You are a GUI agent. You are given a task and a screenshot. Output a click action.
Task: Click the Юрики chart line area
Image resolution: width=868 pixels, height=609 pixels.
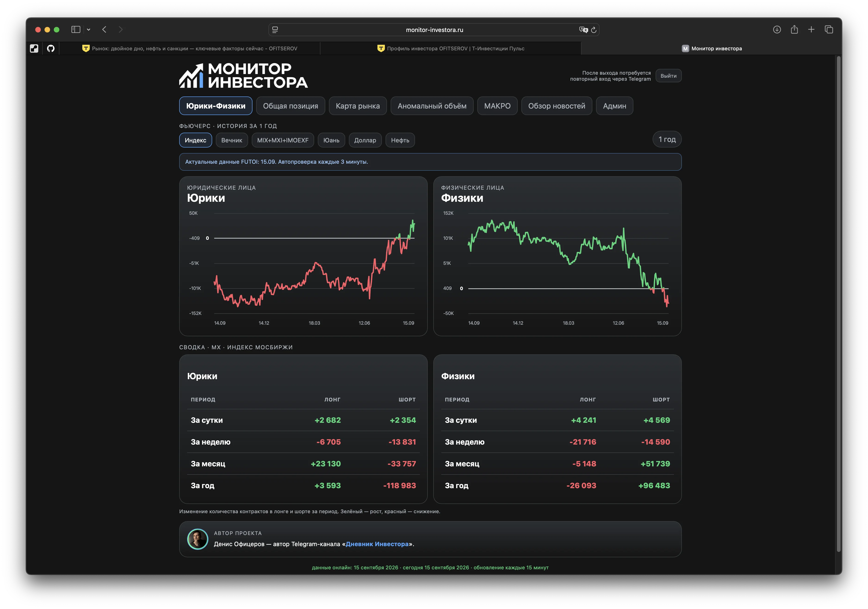314,263
